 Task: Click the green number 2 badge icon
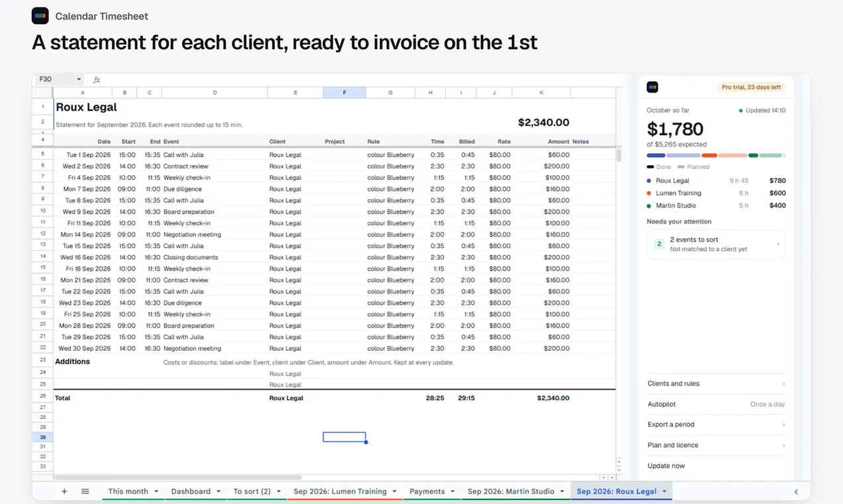click(x=658, y=244)
